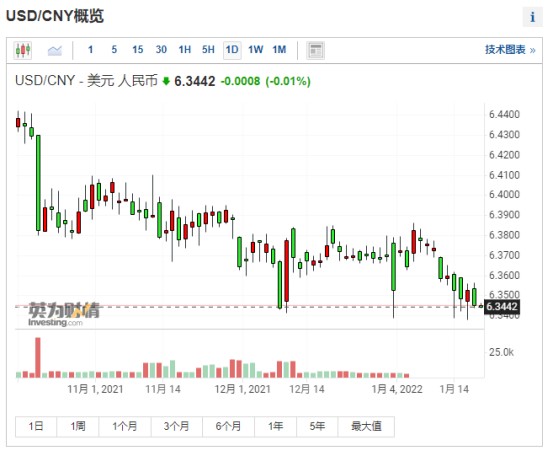Screen dimensions: 554x456
Task: Choose the 15 minute interval
Action: pos(137,50)
